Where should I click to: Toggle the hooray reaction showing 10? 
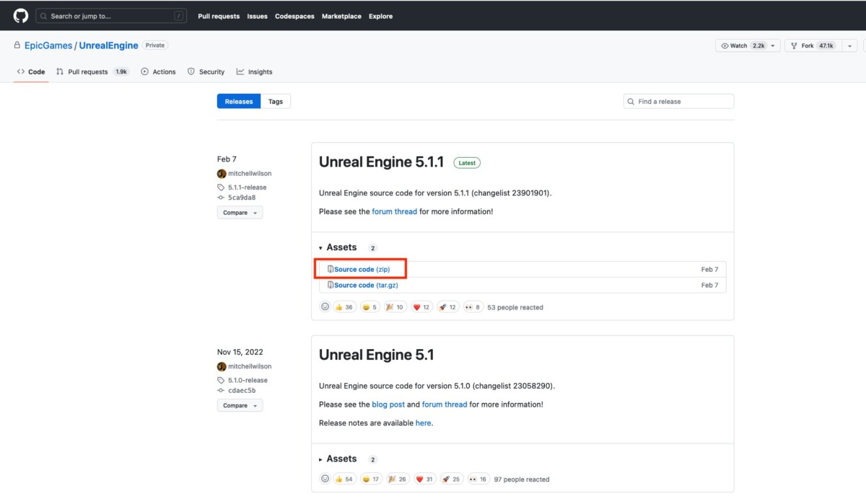[395, 307]
